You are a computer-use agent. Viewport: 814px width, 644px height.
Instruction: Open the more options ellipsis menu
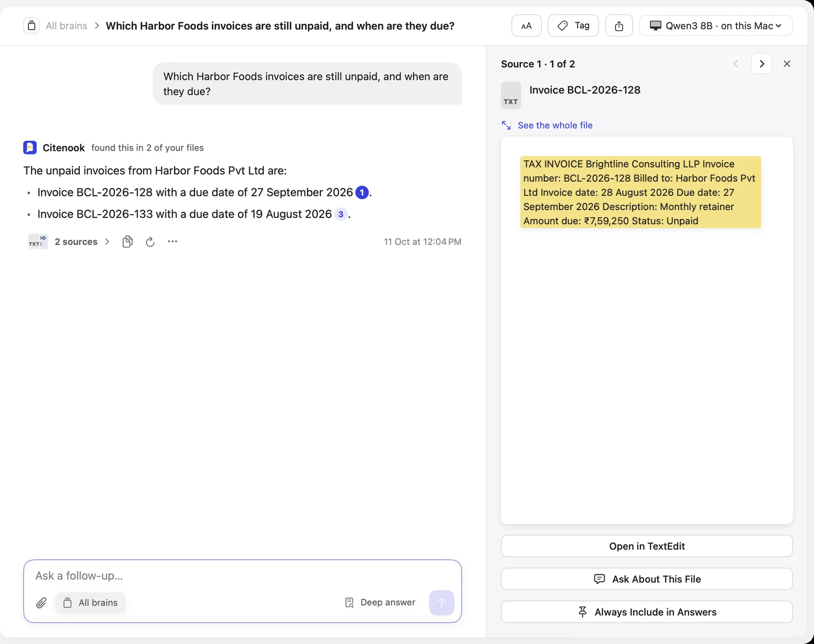172,242
